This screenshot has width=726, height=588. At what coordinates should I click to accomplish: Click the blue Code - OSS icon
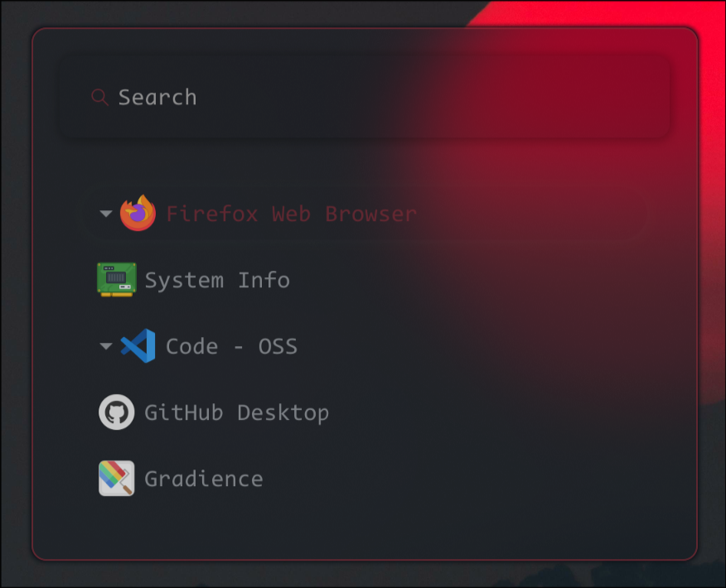(138, 346)
